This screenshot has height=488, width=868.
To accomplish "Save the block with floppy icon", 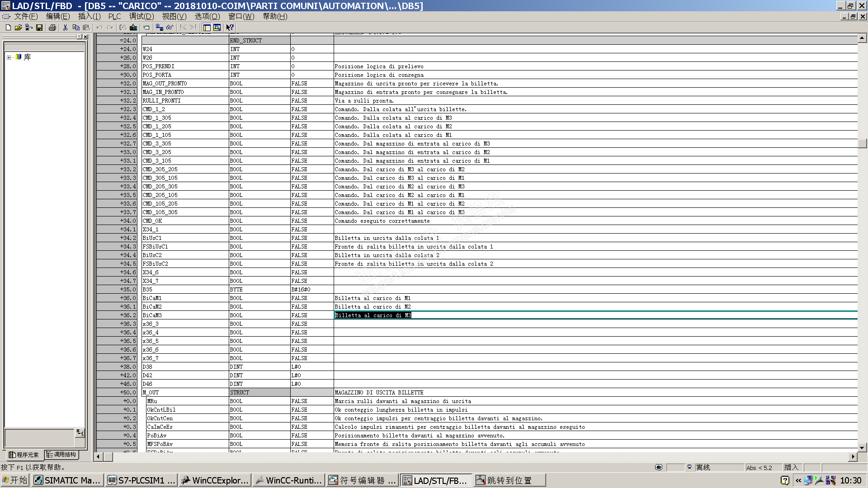I will 39,28.
